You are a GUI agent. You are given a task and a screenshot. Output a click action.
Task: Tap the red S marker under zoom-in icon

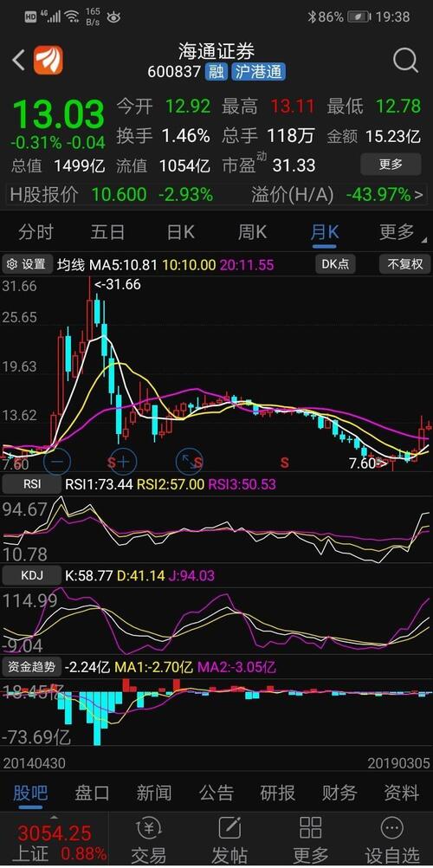[112, 461]
